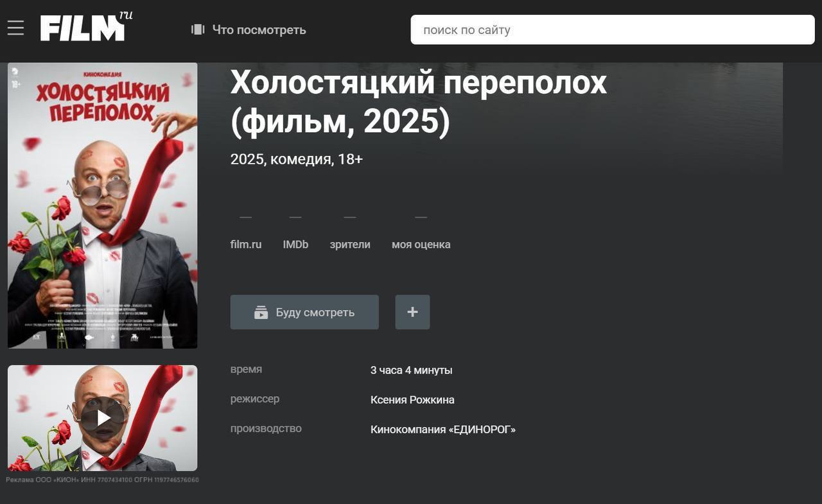Viewport: 822px width, 504px height.
Task: Click the 'производство' field label
Action: point(266,428)
